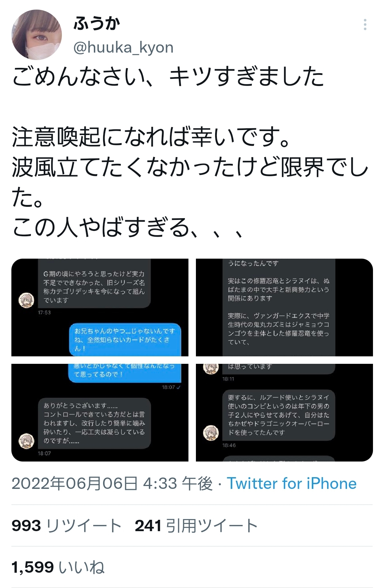Image resolution: width=384 pixels, height=588 pixels.
Task: Tap chat avatar beside the 18:11 message
Action: point(211,368)
